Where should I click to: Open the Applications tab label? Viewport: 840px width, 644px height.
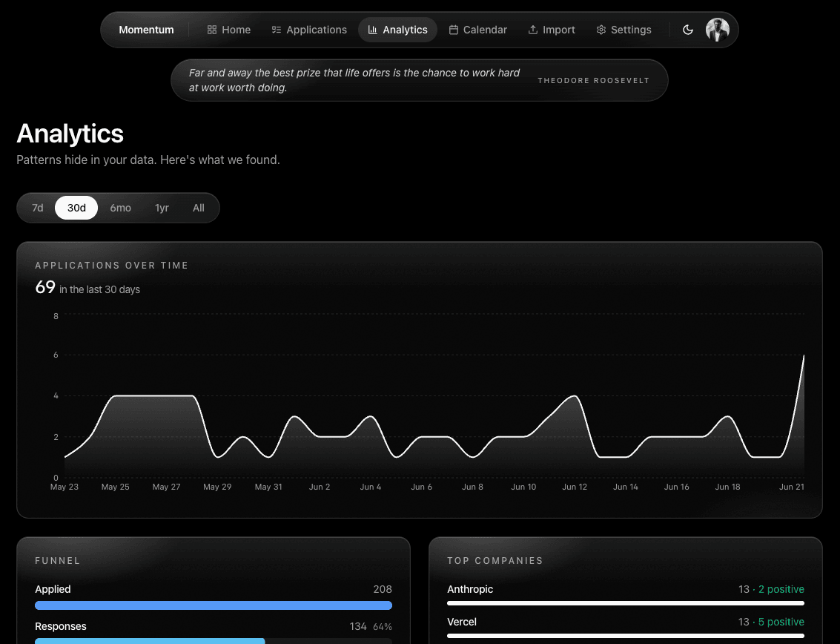[x=317, y=30]
